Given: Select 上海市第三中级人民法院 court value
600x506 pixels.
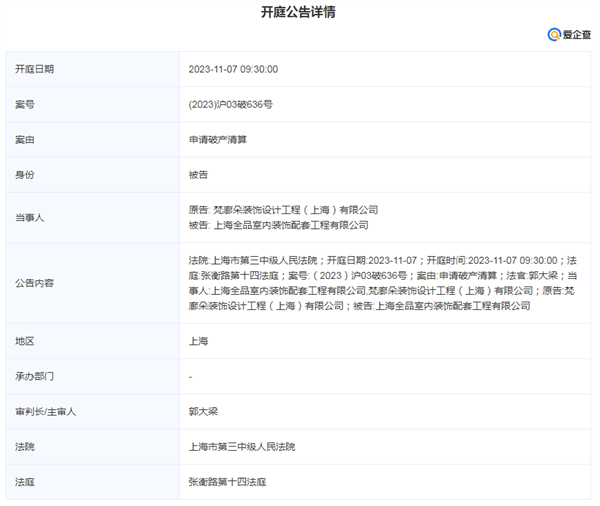Looking at the screenshot, I should [242, 447].
